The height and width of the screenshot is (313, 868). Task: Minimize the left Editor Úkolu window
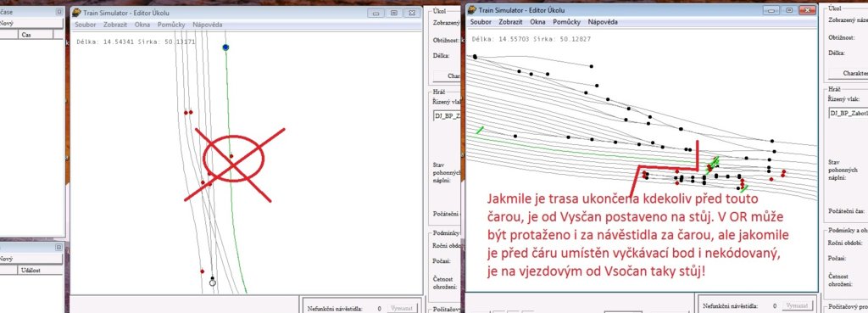pyautogui.click(x=376, y=13)
